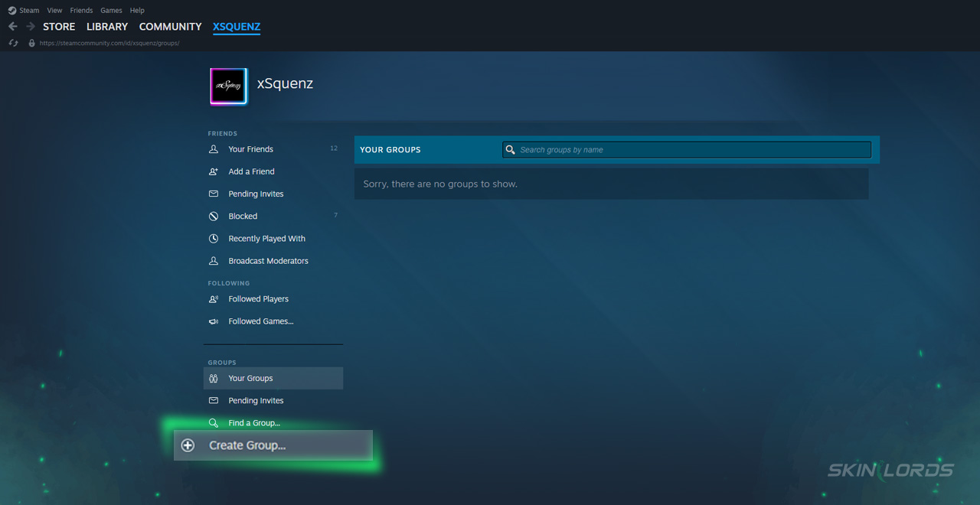Click the Create Group plus icon
Screen dimensions: 980x505
188,445
